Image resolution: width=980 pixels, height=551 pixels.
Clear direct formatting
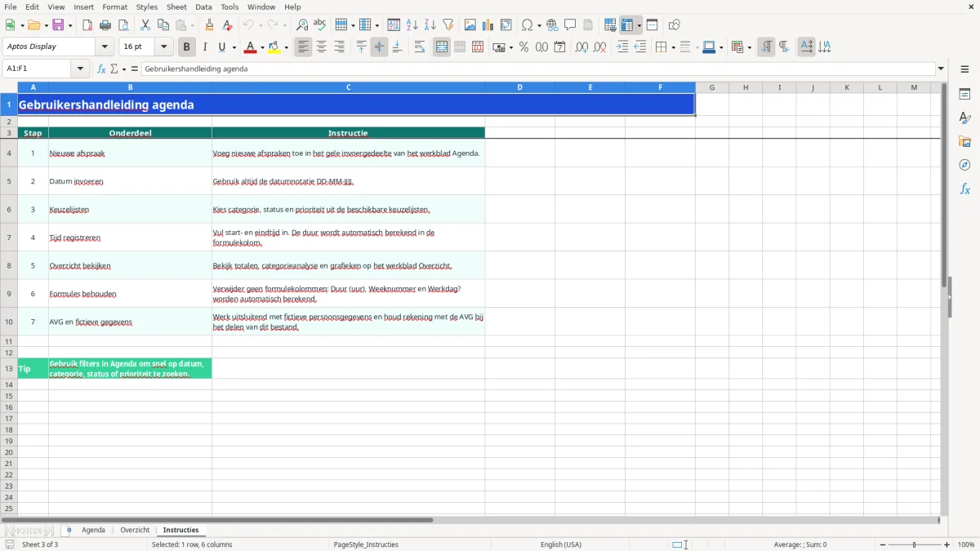coord(227,25)
